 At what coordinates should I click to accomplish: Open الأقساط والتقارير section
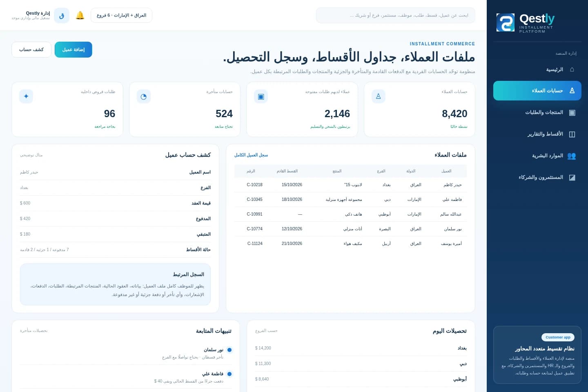[x=537, y=134]
